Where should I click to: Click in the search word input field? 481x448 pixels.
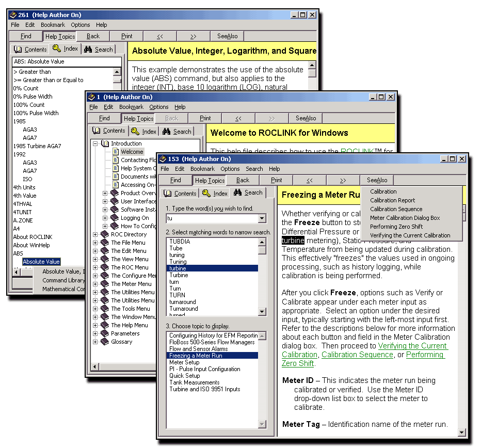(x=212, y=218)
